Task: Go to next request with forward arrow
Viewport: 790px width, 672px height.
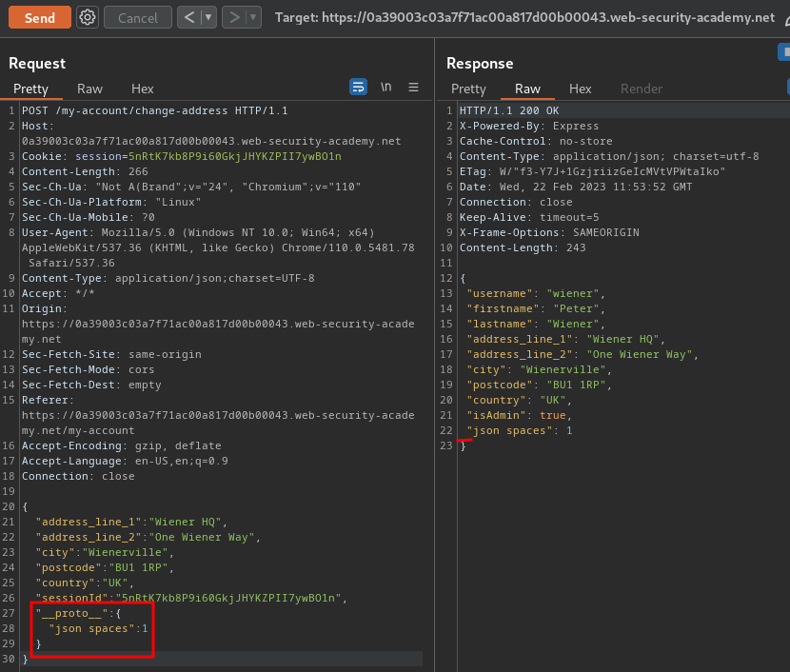Action: point(234,18)
